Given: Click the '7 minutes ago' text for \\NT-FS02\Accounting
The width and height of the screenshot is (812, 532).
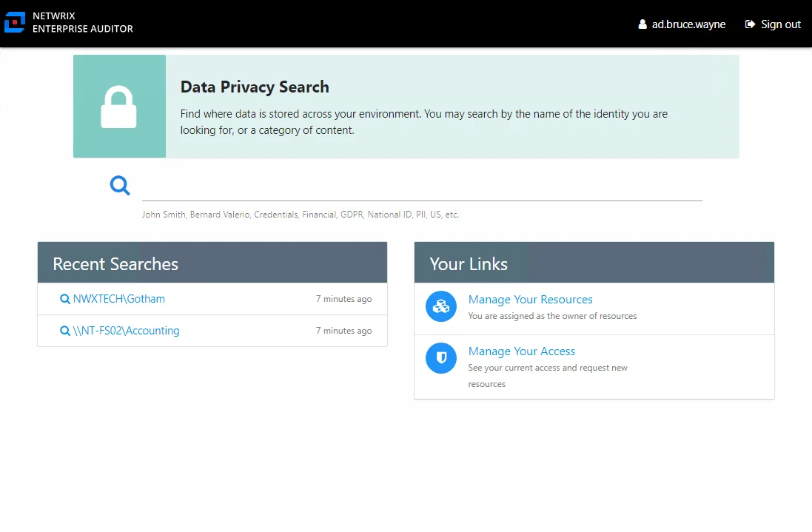Looking at the screenshot, I should (x=344, y=331).
